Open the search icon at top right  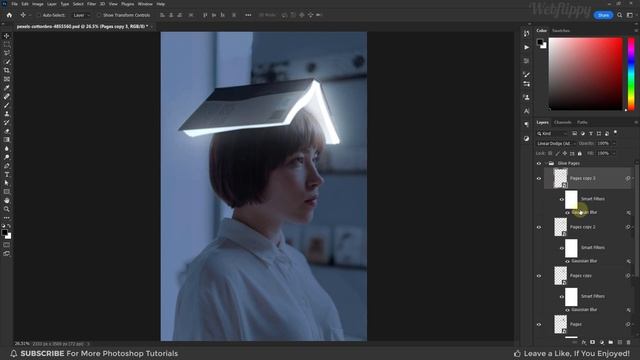[620, 15]
